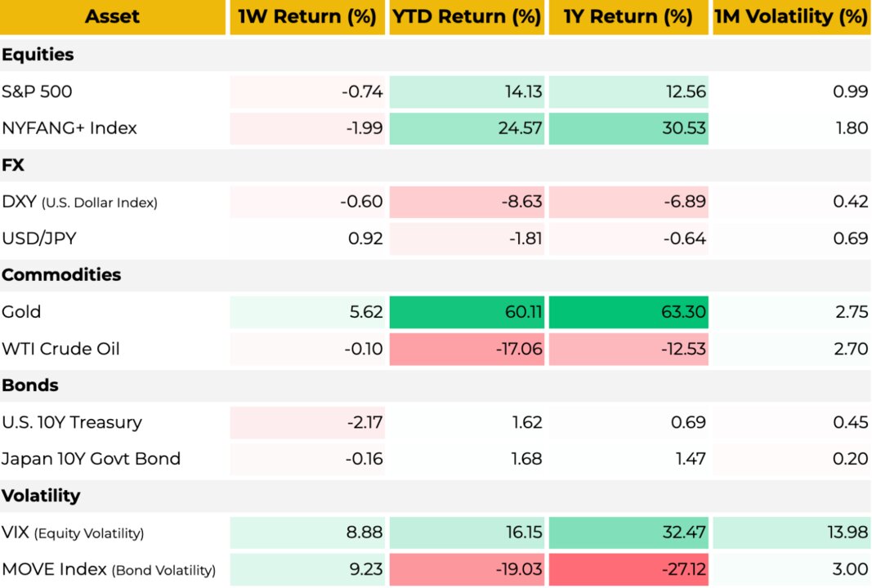Select the 1Y Return (%) column header
Screen dimensions: 872x588
(628, 17)
